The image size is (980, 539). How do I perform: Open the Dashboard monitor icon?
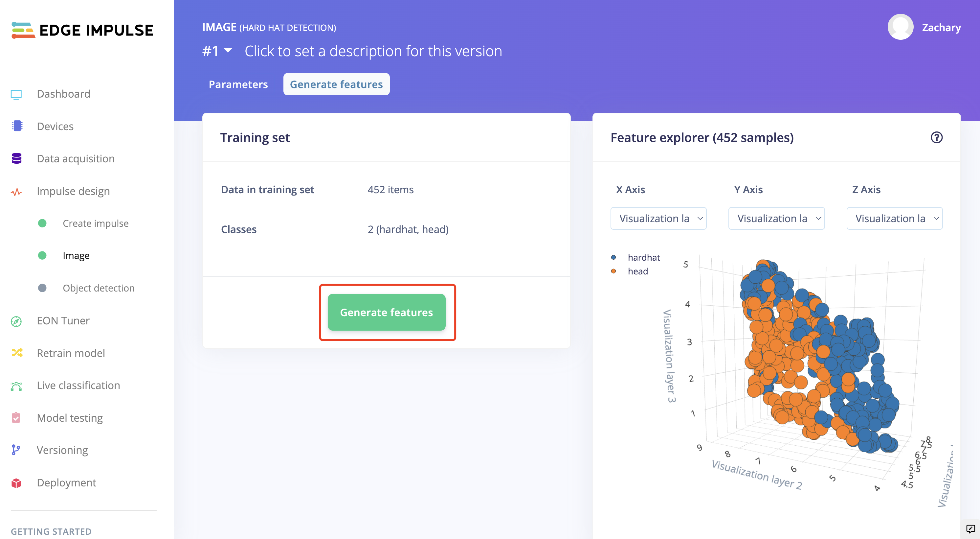coord(16,94)
